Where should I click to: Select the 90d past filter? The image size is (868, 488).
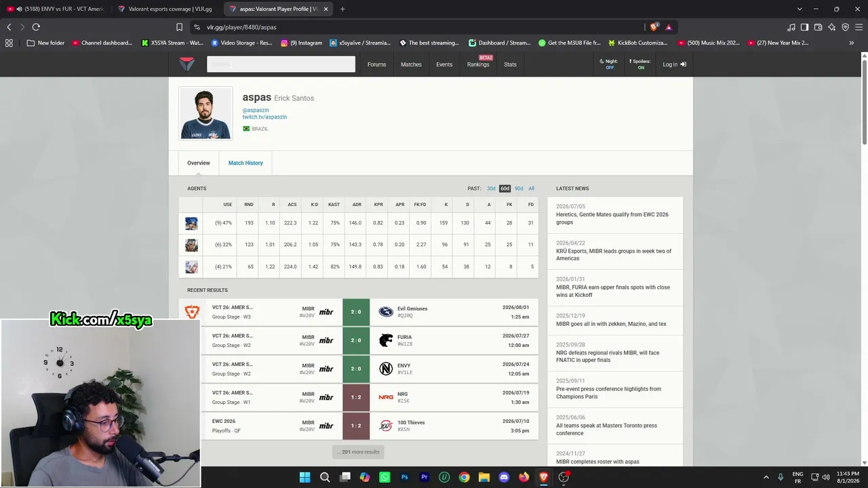519,188
